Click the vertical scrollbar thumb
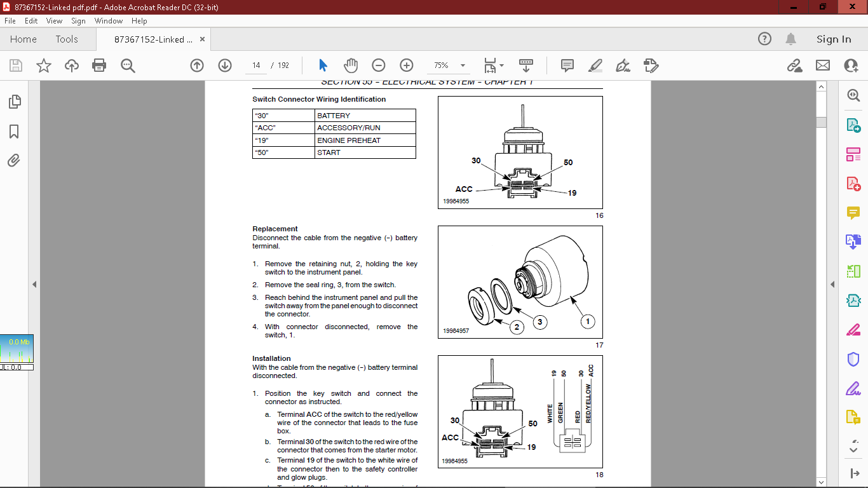 tap(821, 122)
